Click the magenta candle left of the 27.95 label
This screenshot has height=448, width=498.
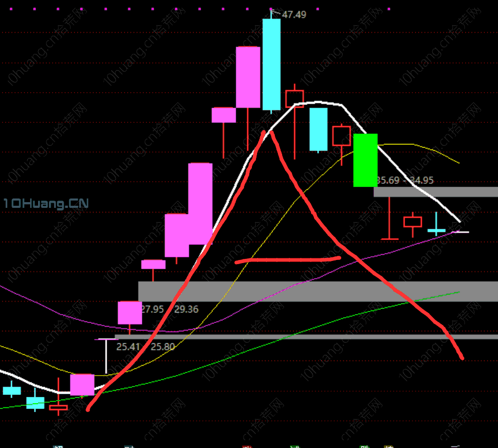(129, 313)
